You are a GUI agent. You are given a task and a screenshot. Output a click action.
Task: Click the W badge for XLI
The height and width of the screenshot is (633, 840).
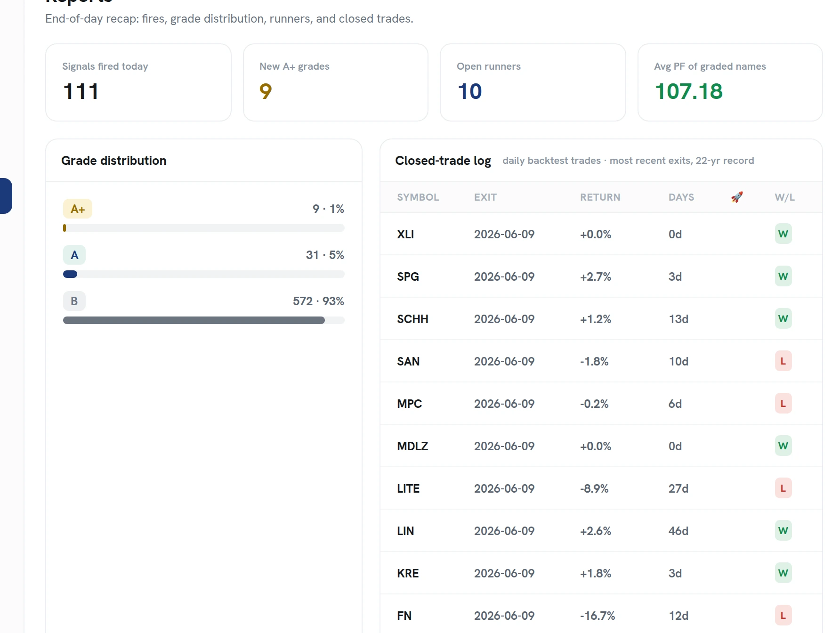tap(783, 234)
